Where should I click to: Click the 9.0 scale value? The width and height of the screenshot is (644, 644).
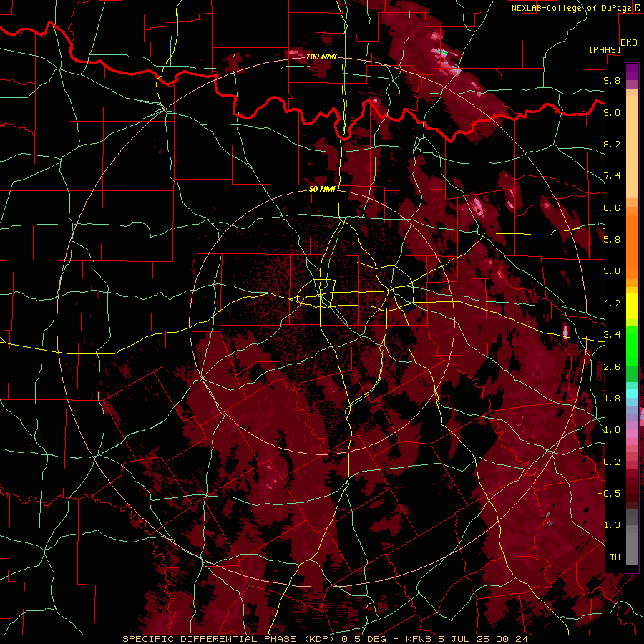612,112
